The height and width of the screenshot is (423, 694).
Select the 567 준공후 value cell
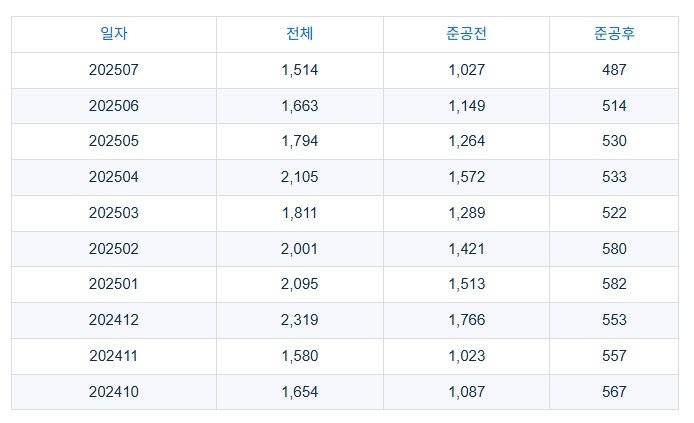[614, 392]
